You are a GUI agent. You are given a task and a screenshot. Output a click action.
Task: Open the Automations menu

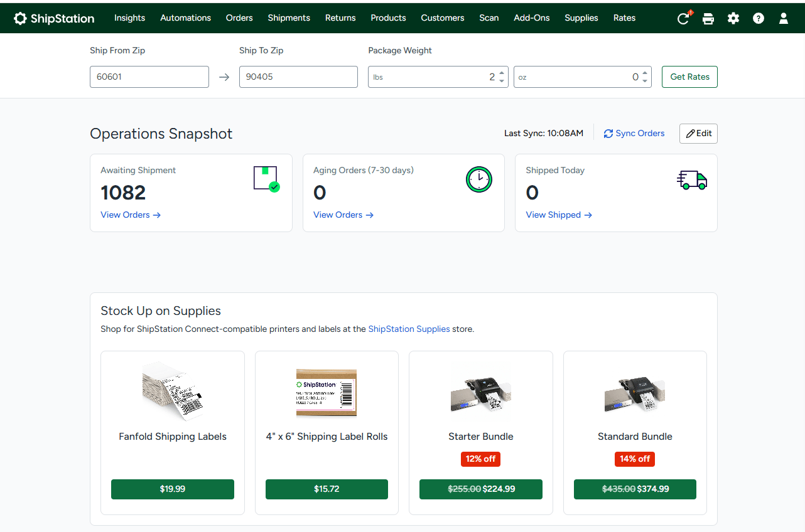pyautogui.click(x=186, y=18)
